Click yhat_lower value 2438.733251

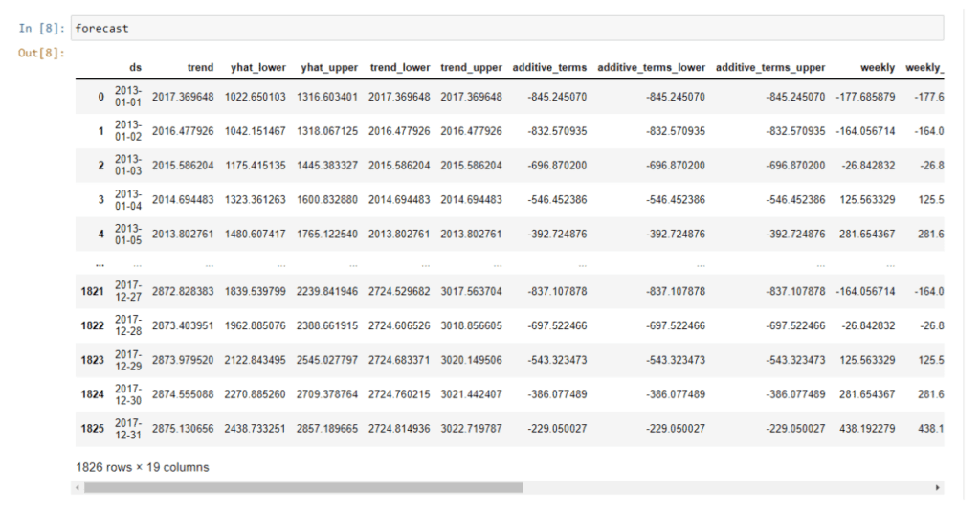[255, 429]
